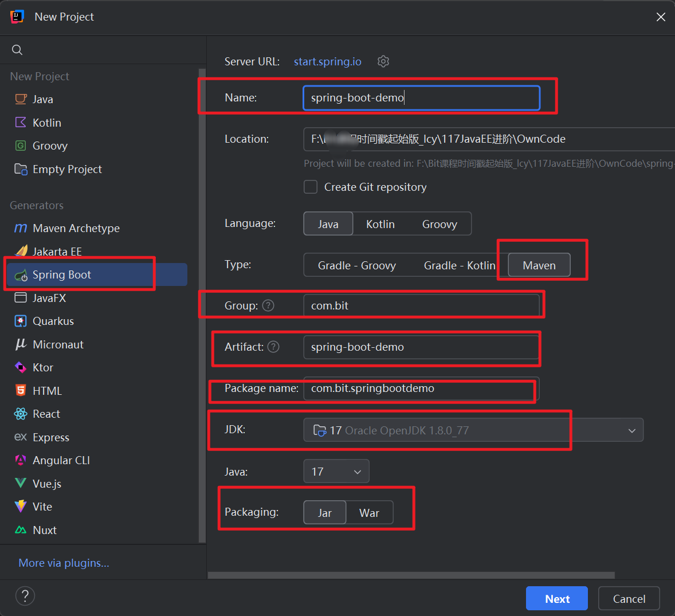Click the Java cup icon
The height and width of the screenshot is (616, 675).
21,99
